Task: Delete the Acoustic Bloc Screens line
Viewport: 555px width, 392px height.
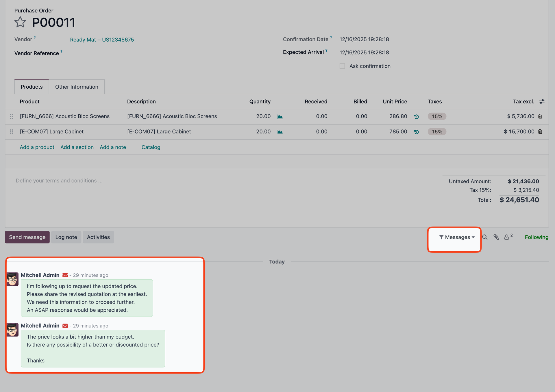Action: [540, 116]
